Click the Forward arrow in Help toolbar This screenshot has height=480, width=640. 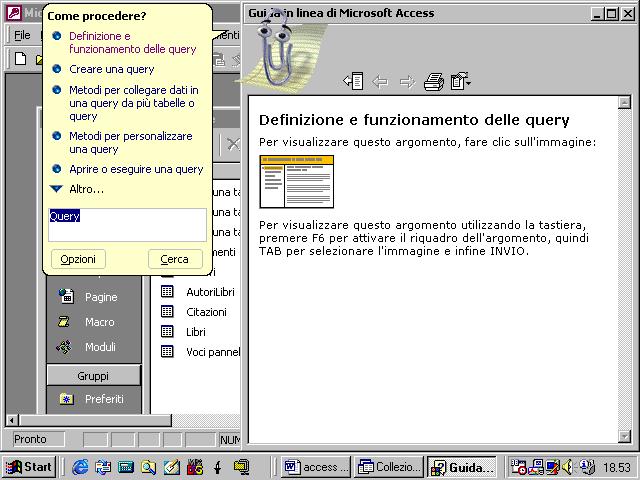coord(407,82)
